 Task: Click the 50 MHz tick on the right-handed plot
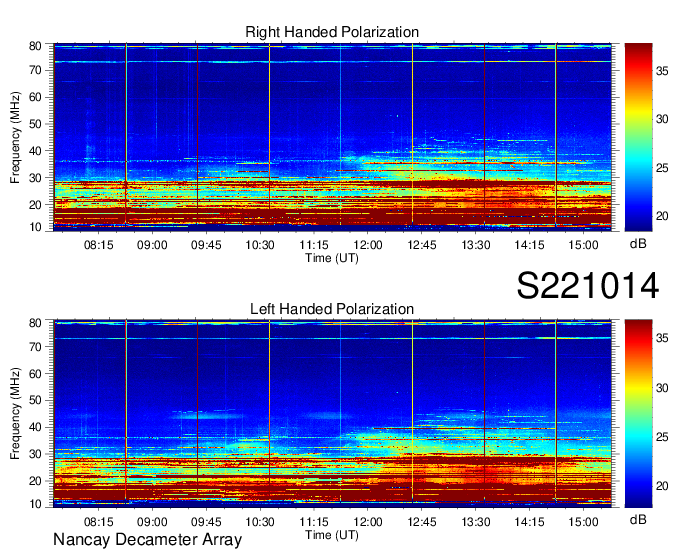(35, 124)
